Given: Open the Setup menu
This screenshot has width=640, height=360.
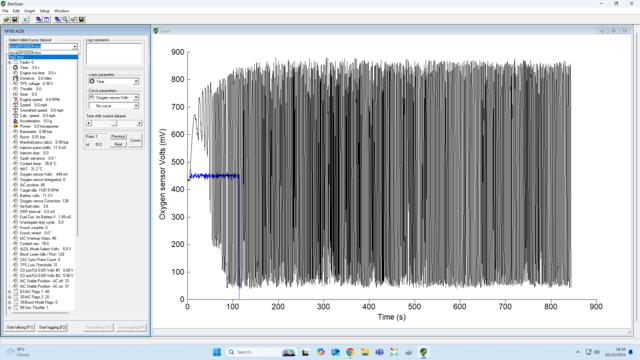Looking at the screenshot, I should [x=44, y=11].
